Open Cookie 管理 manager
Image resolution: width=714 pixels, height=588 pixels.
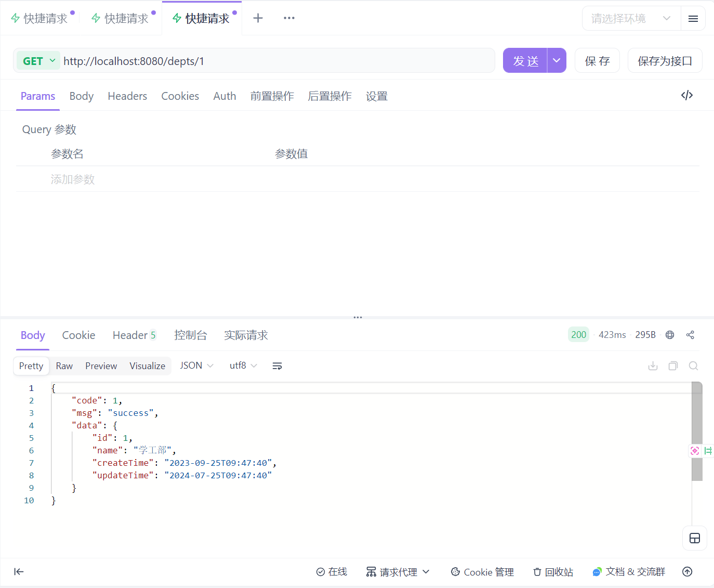[x=482, y=572]
